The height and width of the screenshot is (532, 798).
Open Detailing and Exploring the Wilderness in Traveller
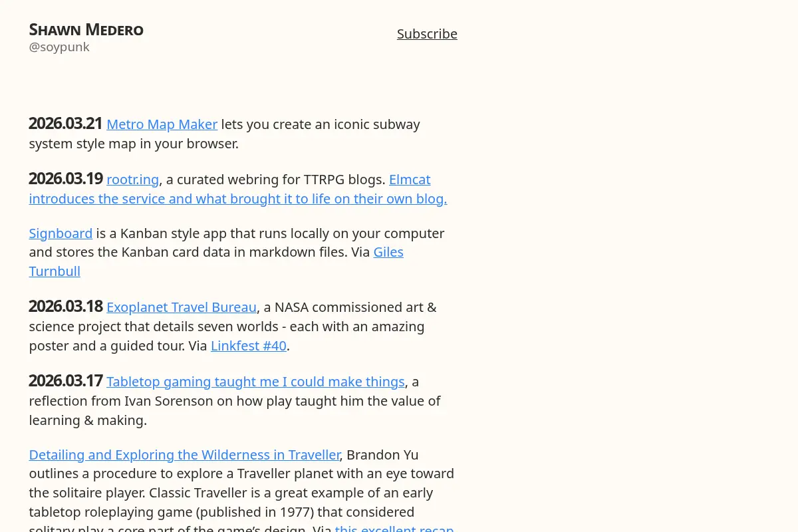coord(185,455)
